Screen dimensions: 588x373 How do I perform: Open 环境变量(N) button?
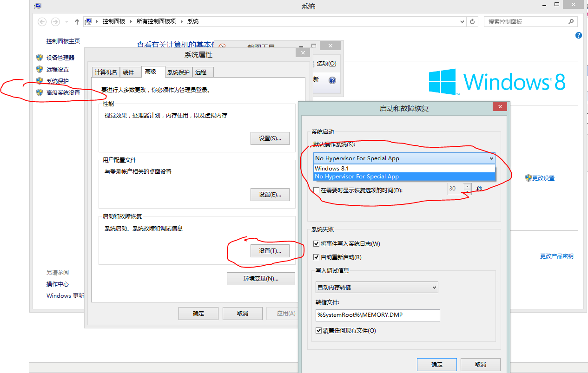(x=261, y=278)
